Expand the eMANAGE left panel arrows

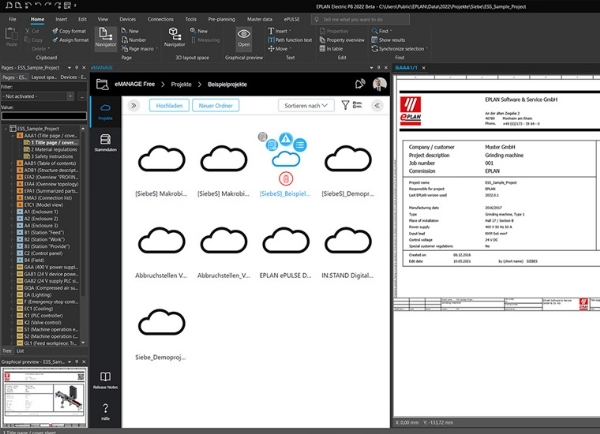coord(134,106)
